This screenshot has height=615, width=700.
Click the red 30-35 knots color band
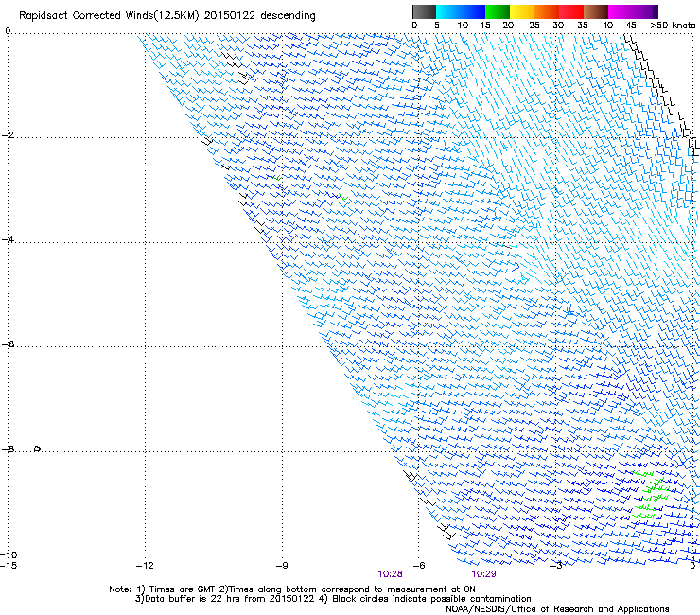click(571, 11)
